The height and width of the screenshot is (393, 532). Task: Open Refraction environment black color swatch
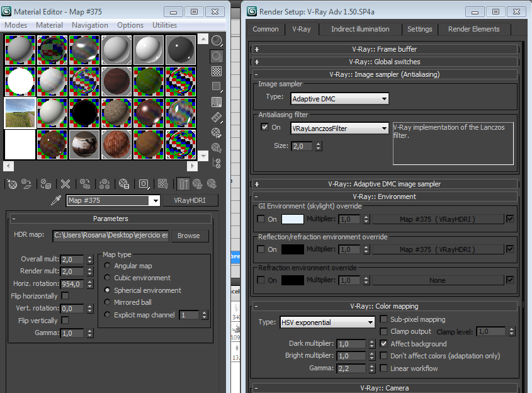click(293, 280)
